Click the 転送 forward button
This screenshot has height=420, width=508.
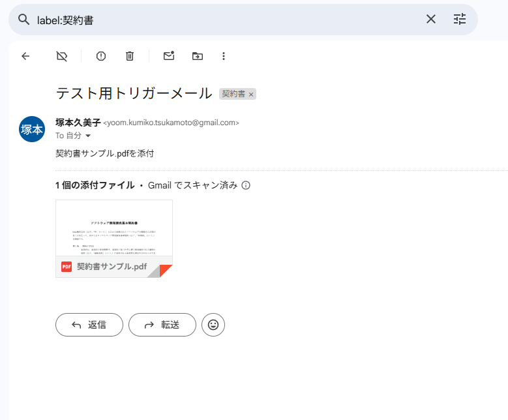pyautogui.click(x=162, y=325)
